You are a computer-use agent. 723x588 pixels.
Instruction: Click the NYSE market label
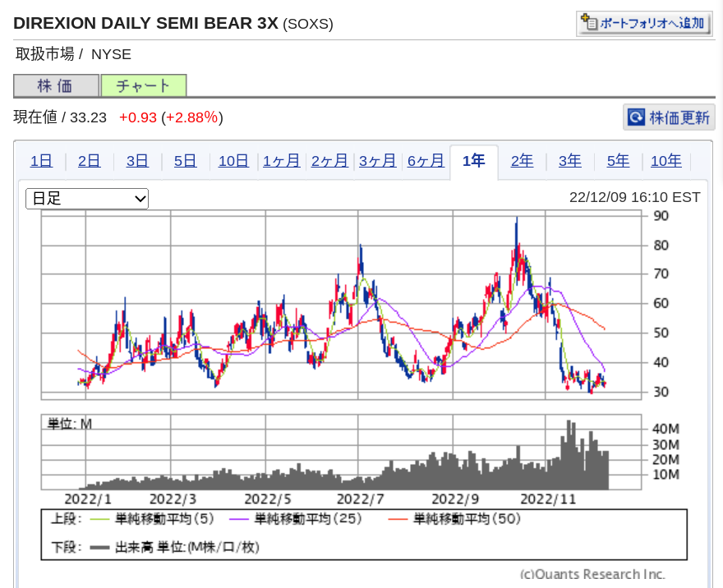111,54
